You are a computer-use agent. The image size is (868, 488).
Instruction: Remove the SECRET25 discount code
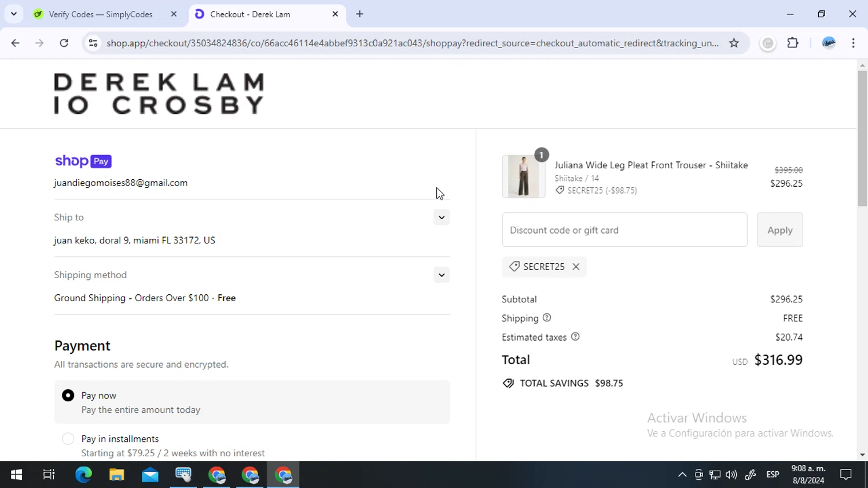click(576, 267)
